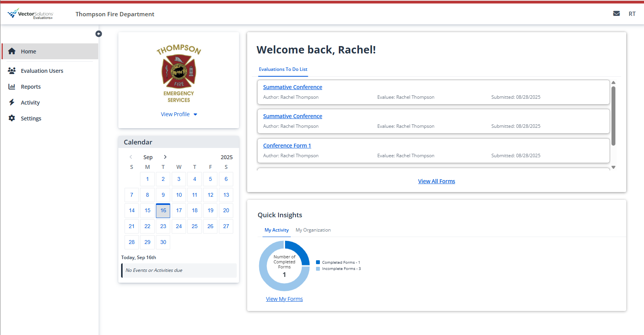Image resolution: width=644 pixels, height=335 pixels.
Task: Select September 1 on the calendar
Action: 147,179
